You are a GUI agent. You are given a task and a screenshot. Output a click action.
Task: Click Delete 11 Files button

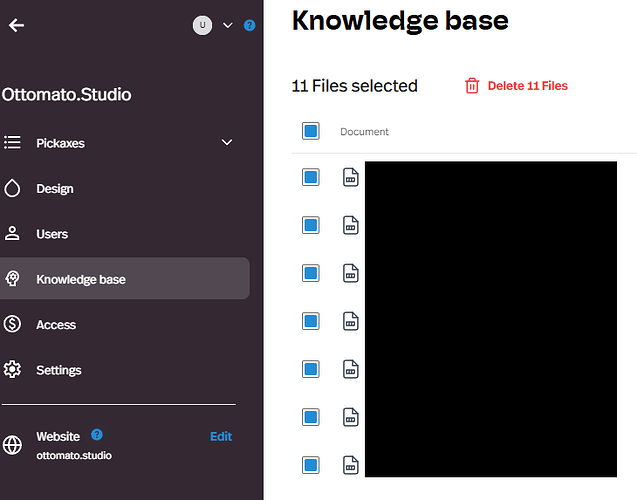(x=516, y=86)
